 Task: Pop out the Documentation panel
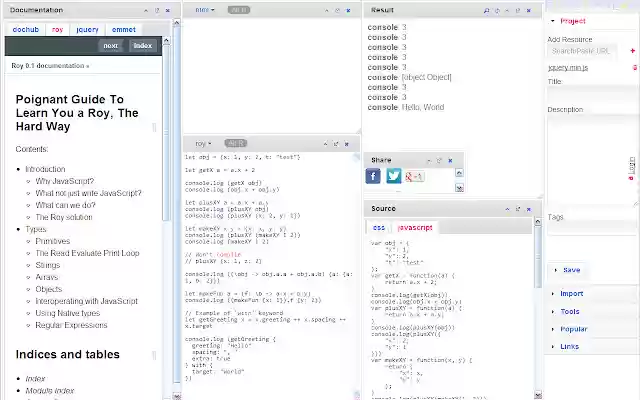coord(157,11)
